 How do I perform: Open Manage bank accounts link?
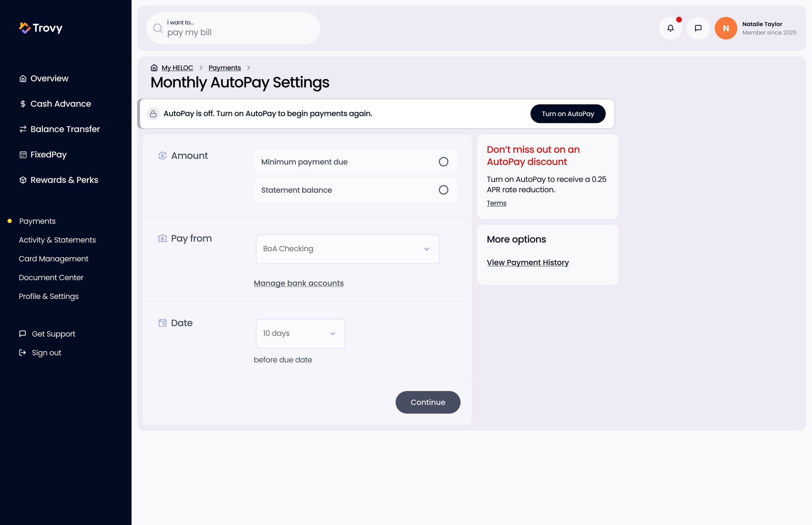click(298, 283)
